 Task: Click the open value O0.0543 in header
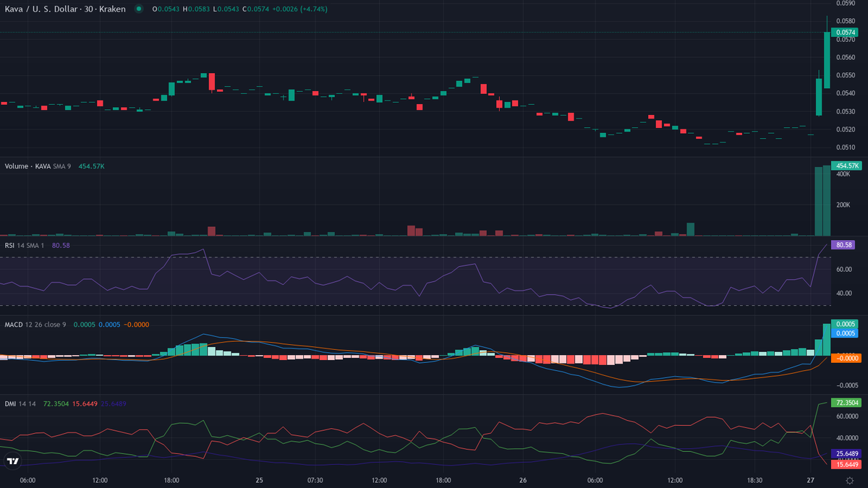coord(164,9)
